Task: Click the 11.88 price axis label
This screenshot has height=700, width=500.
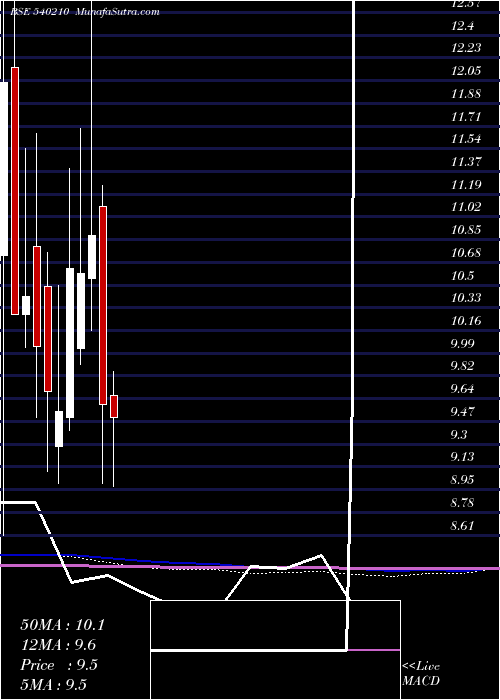Action: coord(467,94)
